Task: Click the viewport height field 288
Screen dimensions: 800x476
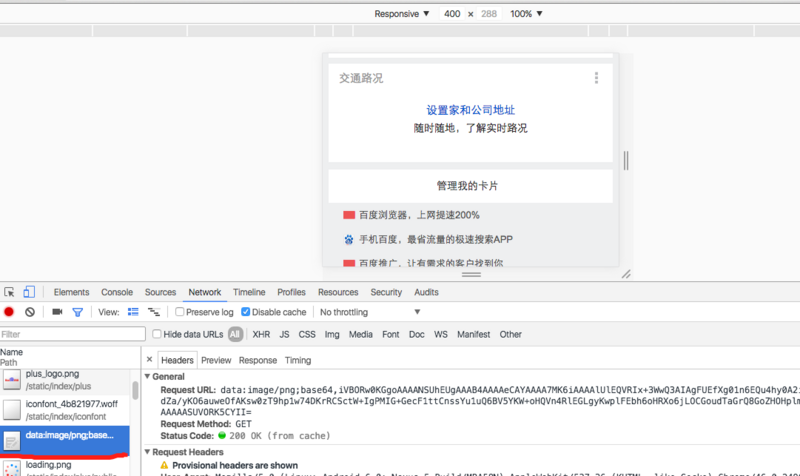Action: 488,14
